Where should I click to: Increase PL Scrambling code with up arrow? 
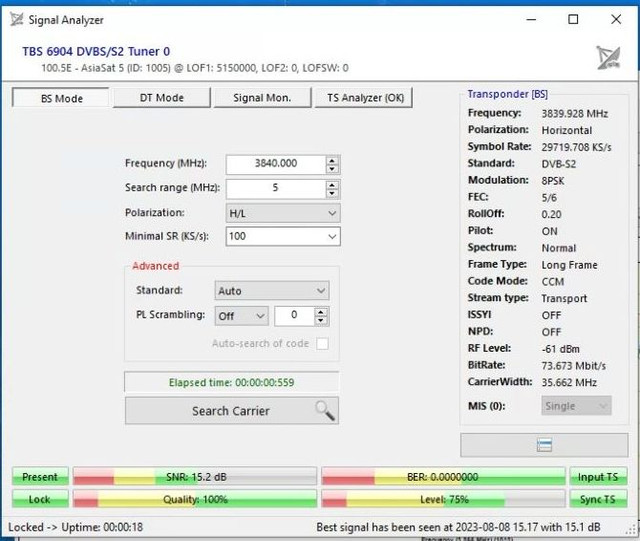(x=321, y=312)
